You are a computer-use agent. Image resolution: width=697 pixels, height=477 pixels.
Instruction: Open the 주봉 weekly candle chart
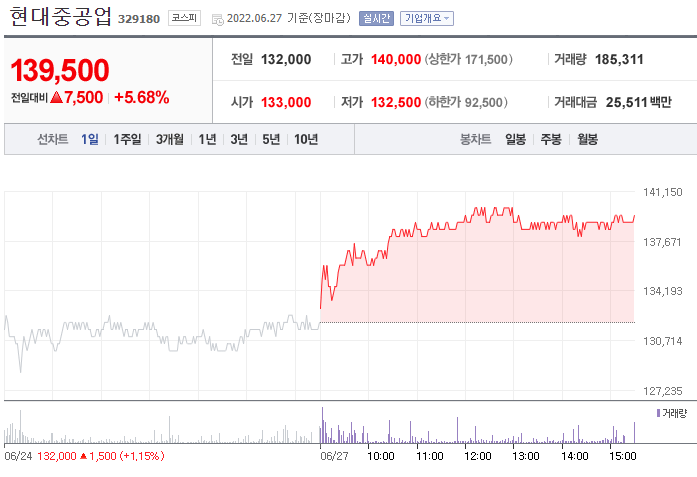tap(551, 140)
